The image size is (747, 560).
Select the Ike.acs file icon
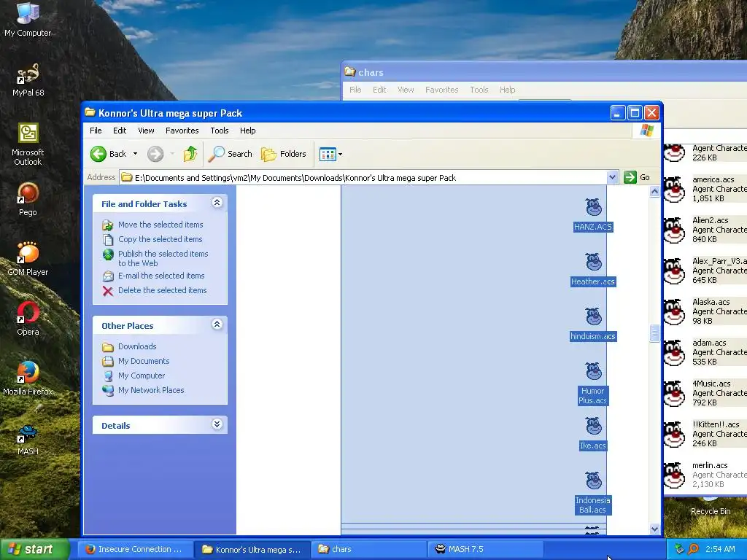tap(593, 426)
